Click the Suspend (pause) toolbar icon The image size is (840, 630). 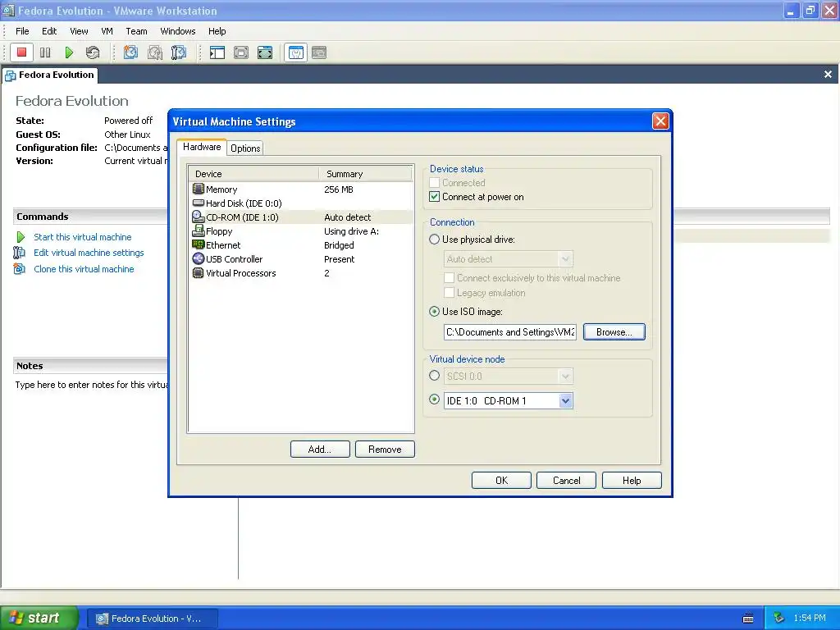pos(46,52)
